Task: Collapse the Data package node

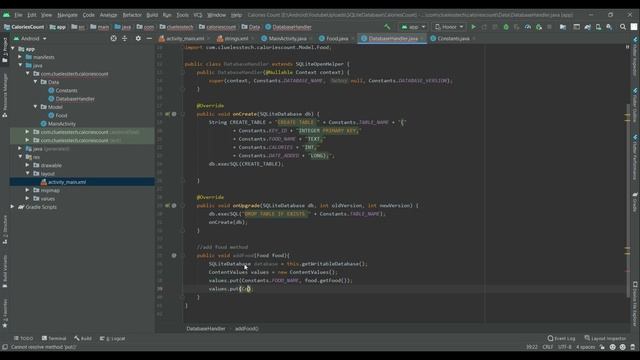Action: click(36, 82)
